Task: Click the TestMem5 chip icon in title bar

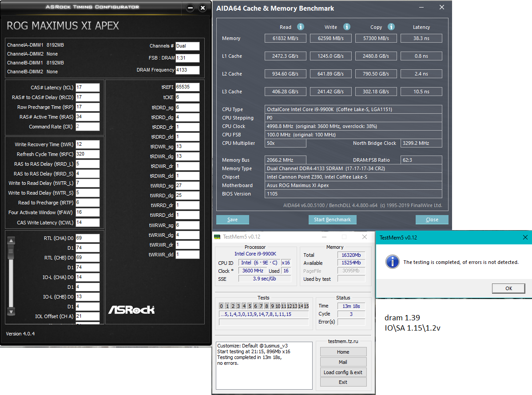Action: tap(217, 237)
